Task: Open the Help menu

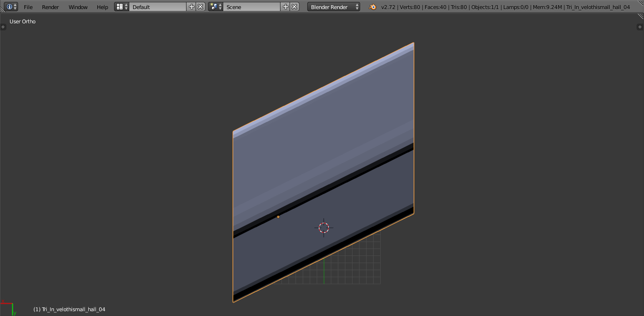Action: (x=103, y=7)
